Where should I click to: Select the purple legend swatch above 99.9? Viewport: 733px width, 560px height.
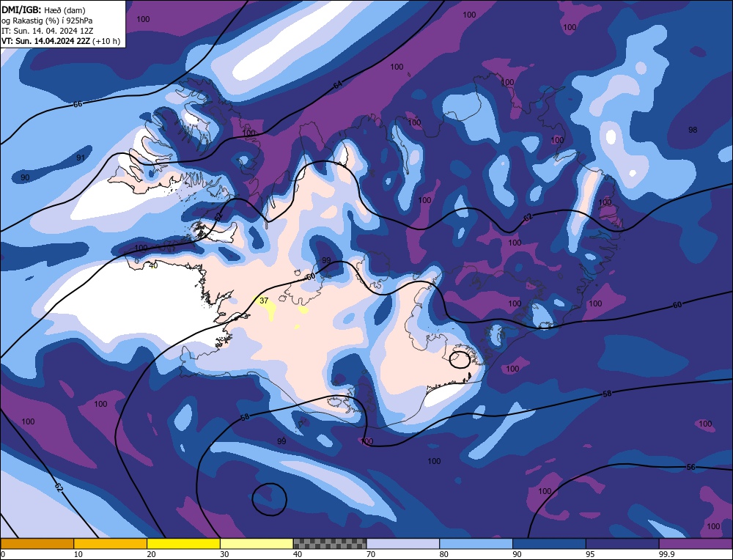pos(696,543)
